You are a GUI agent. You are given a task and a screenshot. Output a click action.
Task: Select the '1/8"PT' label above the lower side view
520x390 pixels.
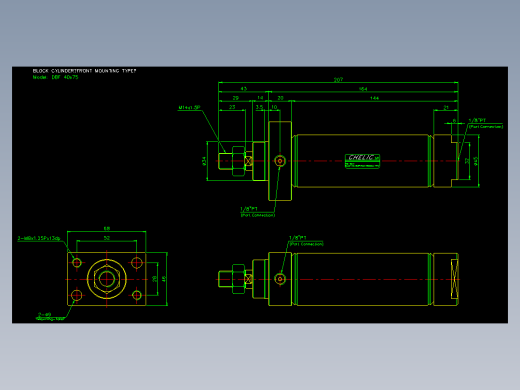coord(298,238)
